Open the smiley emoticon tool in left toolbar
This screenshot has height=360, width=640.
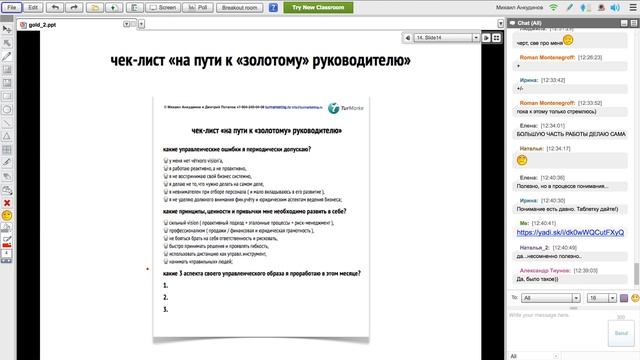[x=7, y=216]
